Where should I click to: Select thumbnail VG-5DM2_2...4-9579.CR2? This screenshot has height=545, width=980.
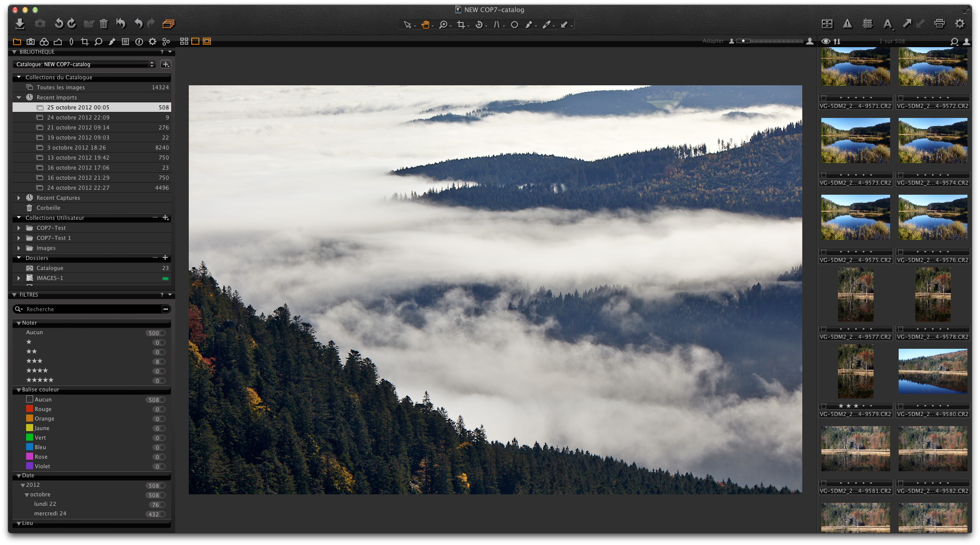[855, 371]
